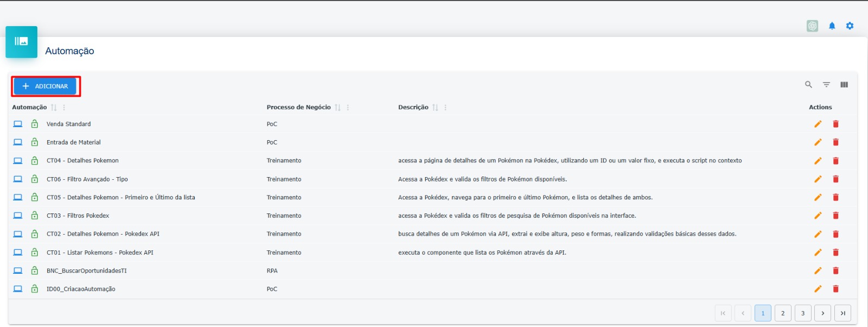Open the column view icon
The width and height of the screenshot is (868, 327).
(x=844, y=85)
